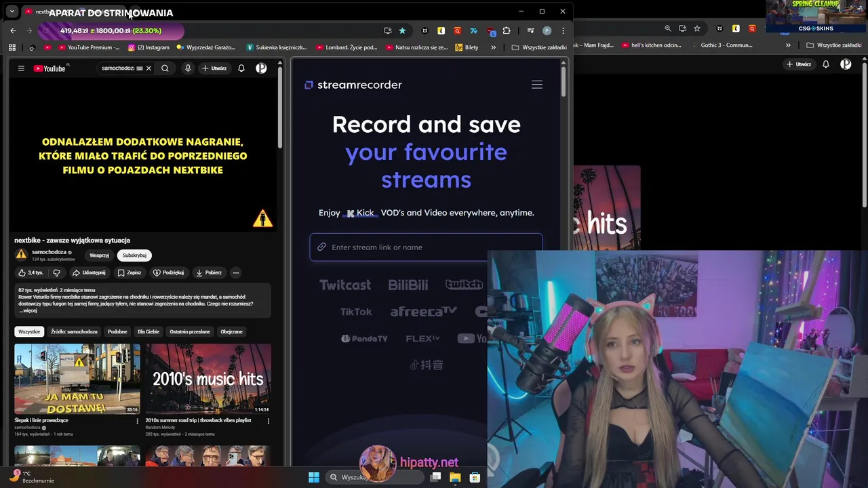This screenshot has width=868, height=488.
Task: Bookmark page with star in front window
Action: [402, 30]
